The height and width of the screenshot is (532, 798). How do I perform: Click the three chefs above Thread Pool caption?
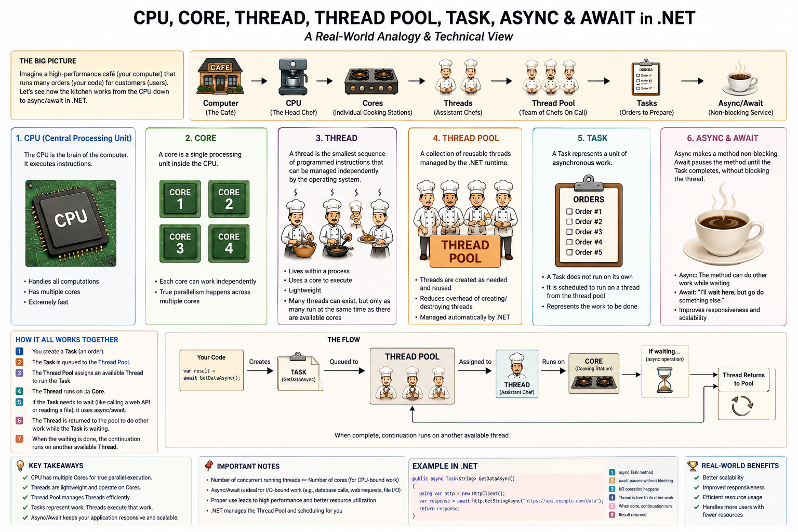point(551,77)
